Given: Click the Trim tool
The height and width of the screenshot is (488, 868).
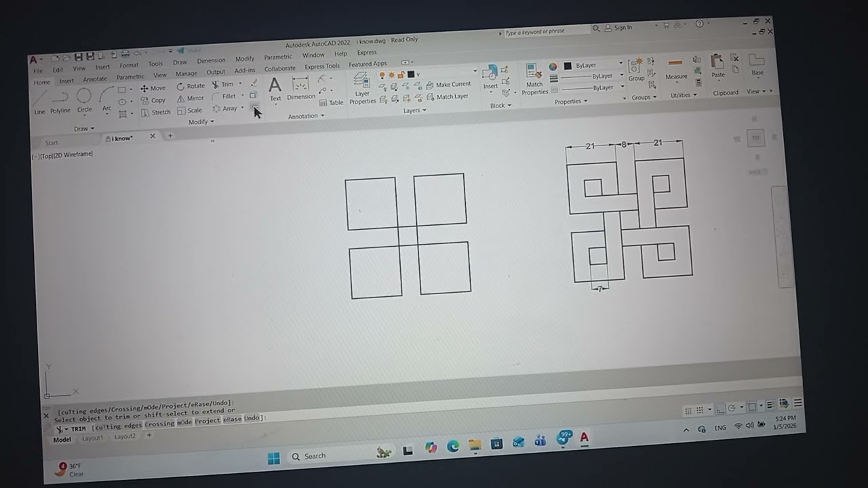Looking at the screenshot, I should pos(222,85).
